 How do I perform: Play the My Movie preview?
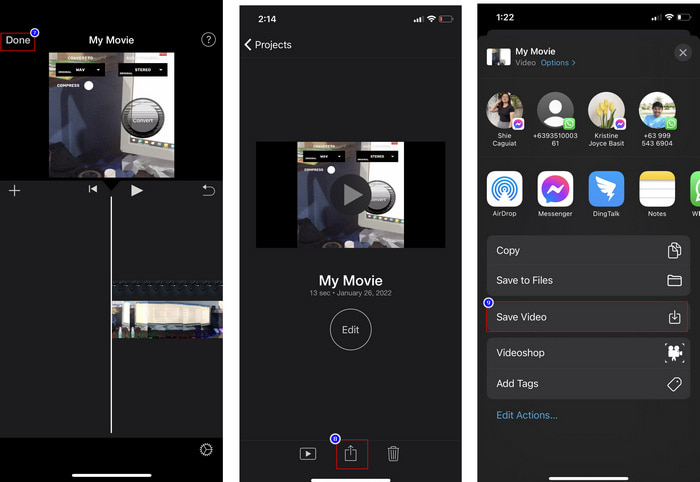click(350, 194)
